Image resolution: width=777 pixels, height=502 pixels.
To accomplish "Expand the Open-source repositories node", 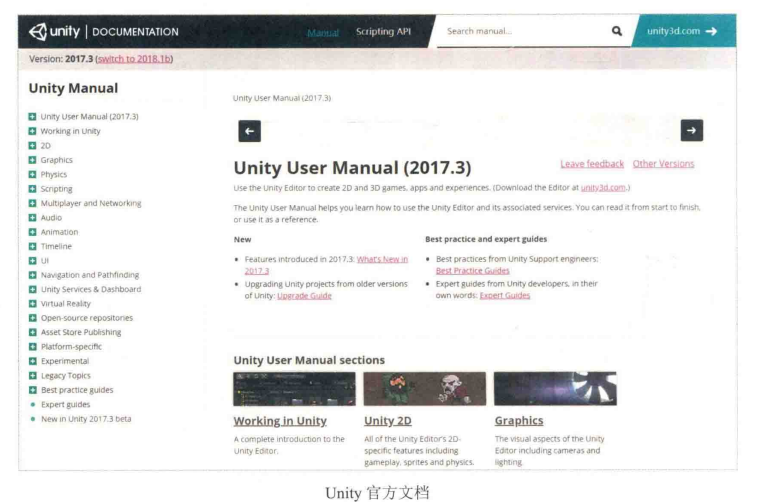I will 32,318.
